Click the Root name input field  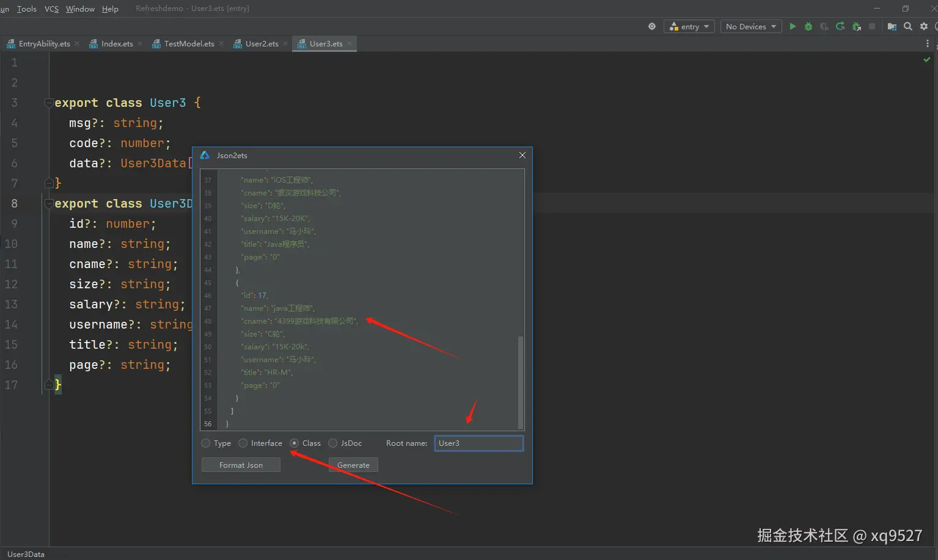478,443
